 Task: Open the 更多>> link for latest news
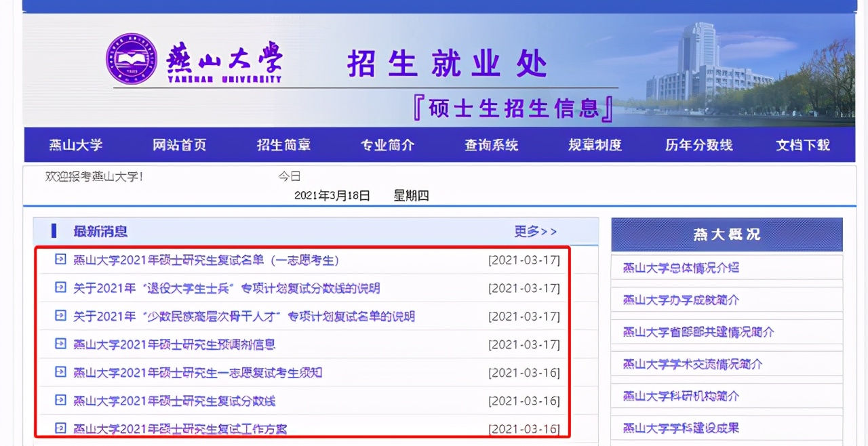click(535, 231)
